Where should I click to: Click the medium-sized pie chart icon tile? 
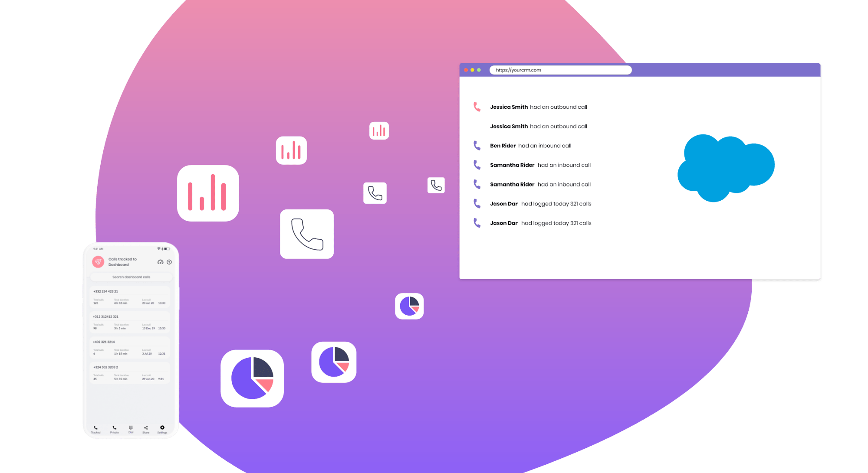pyautogui.click(x=334, y=362)
